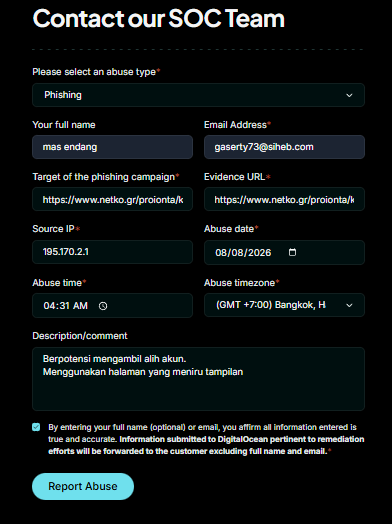This screenshot has height=524, width=392.
Task: Click the Abuse timezone label
Action: (x=242, y=283)
